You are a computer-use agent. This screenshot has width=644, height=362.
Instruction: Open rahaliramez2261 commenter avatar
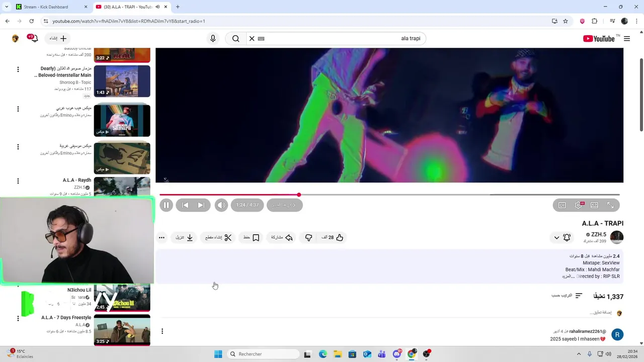(x=617, y=334)
